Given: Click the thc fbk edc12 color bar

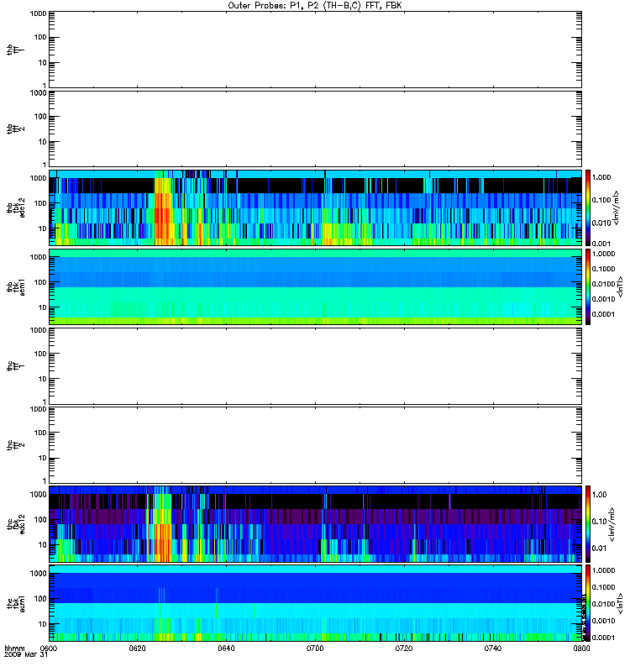Looking at the screenshot, I should [x=588, y=523].
